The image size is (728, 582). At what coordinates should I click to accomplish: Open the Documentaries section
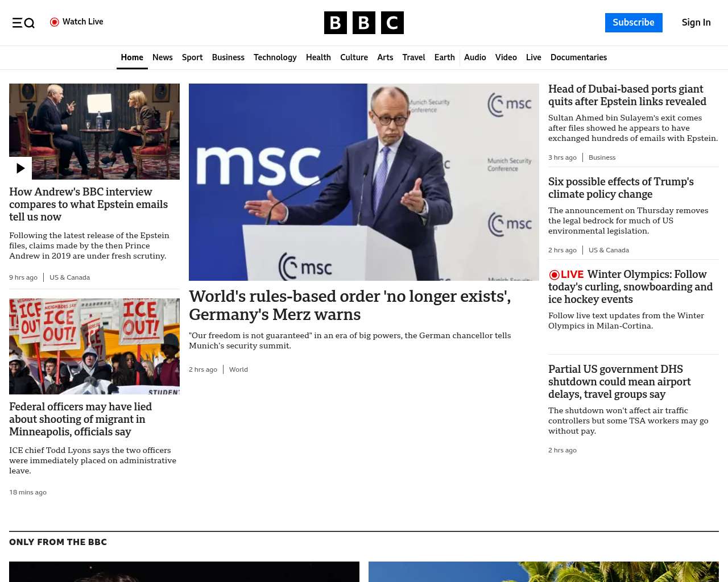click(x=578, y=57)
